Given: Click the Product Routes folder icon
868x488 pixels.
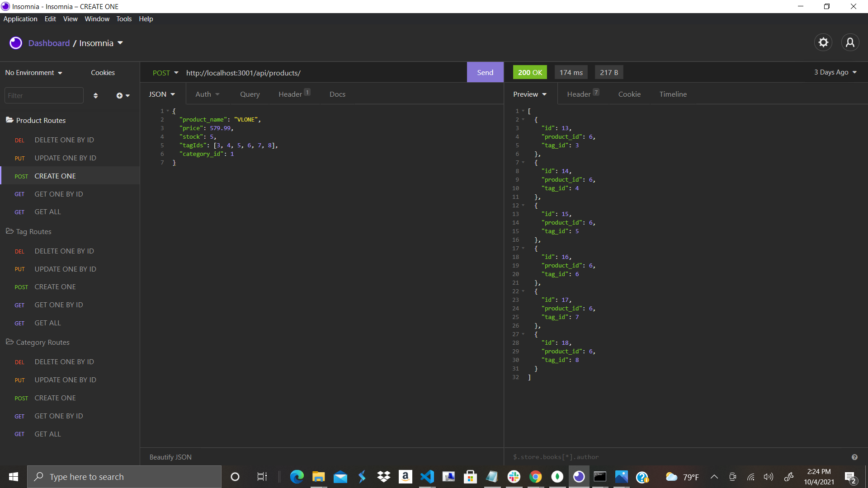Looking at the screenshot, I should (9, 120).
